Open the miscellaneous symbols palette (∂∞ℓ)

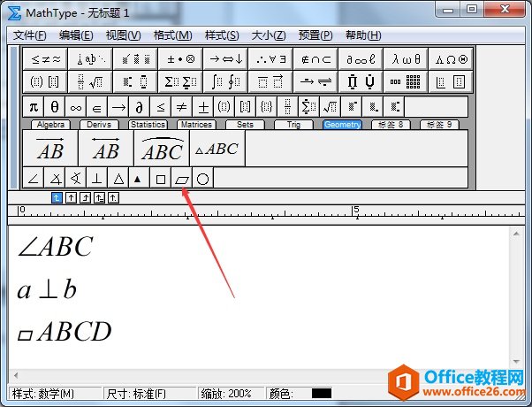(x=361, y=59)
